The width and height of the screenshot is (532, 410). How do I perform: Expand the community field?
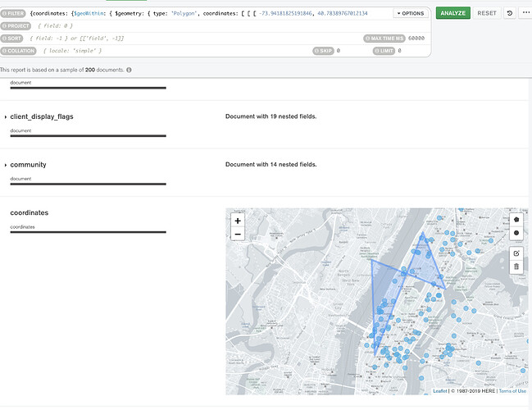coord(6,165)
